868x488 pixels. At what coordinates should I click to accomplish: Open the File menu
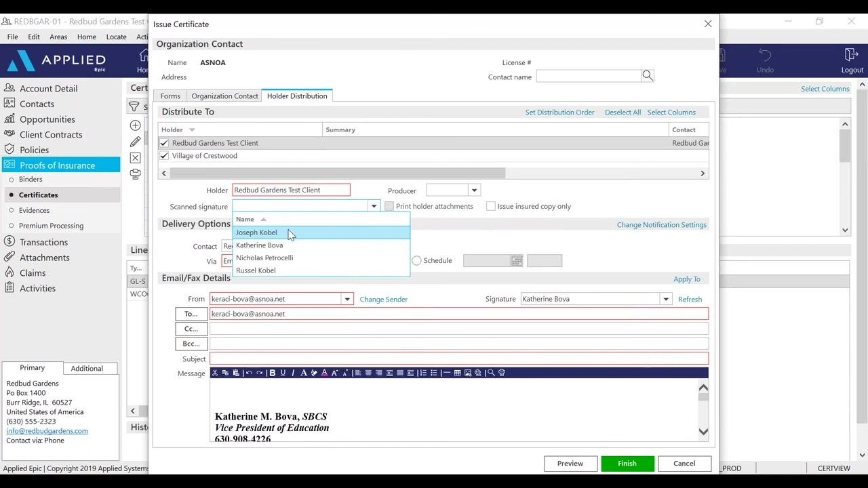click(12, 37)
